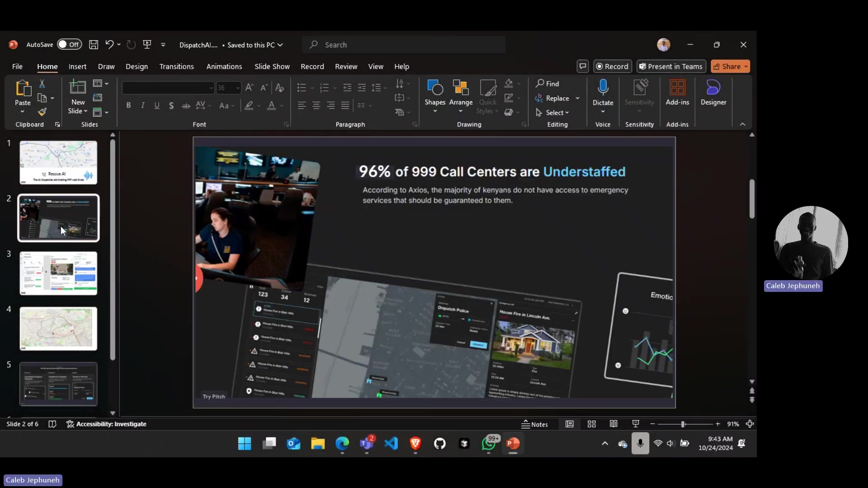Start Slide Show from status bar icon
Viewport: 868px width, 488px height.
click(x=636, y=424)
